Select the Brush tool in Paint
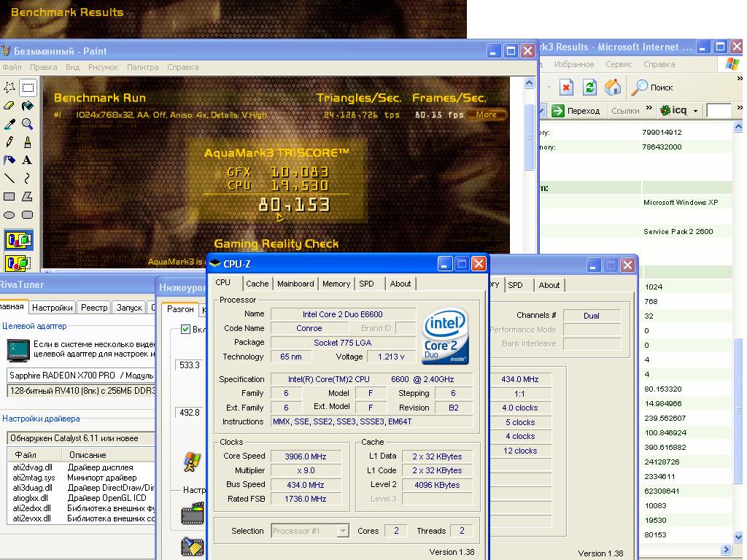 [28, 142]
